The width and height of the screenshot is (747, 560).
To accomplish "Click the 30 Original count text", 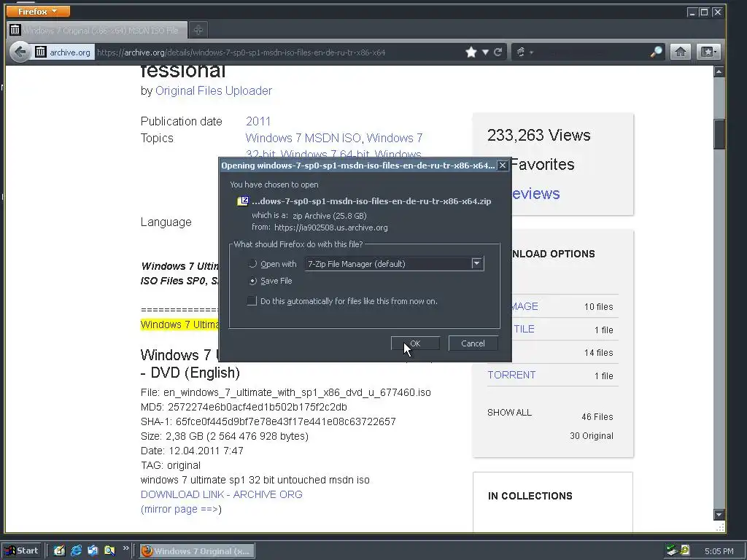I will [591, 436].
